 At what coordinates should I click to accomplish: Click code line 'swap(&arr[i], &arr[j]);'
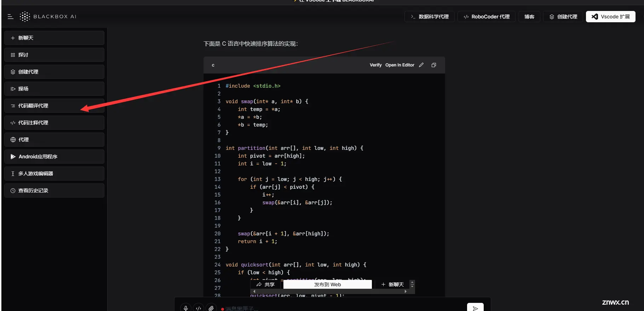click(x=297, y=203)
